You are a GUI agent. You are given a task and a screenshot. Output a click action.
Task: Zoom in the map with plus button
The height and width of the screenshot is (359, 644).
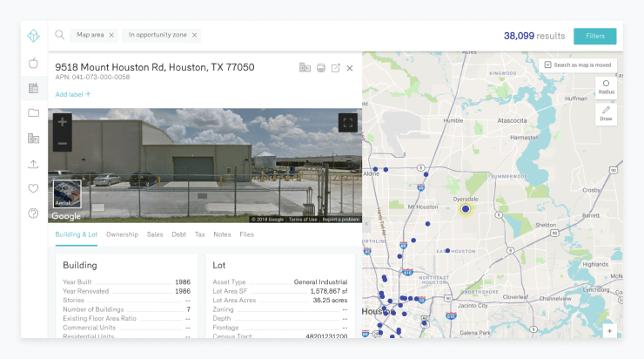609,330
